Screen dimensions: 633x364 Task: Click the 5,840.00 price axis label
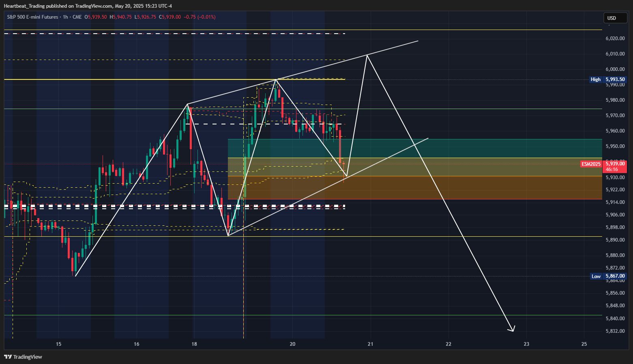(615, 319)
